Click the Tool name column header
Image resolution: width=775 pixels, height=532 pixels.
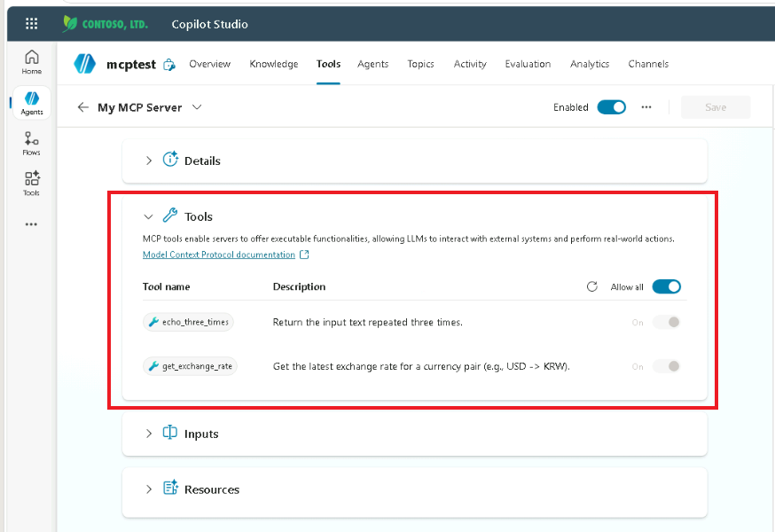166,286
